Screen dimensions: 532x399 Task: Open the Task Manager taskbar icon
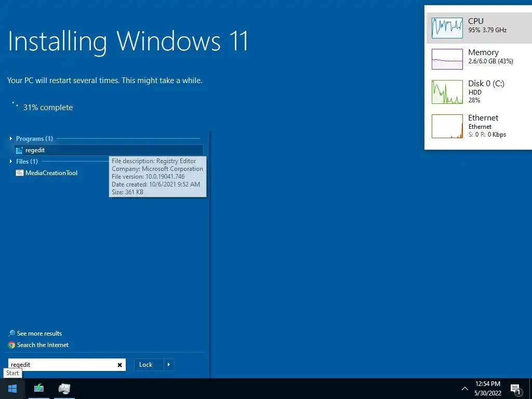pos(64,389)
